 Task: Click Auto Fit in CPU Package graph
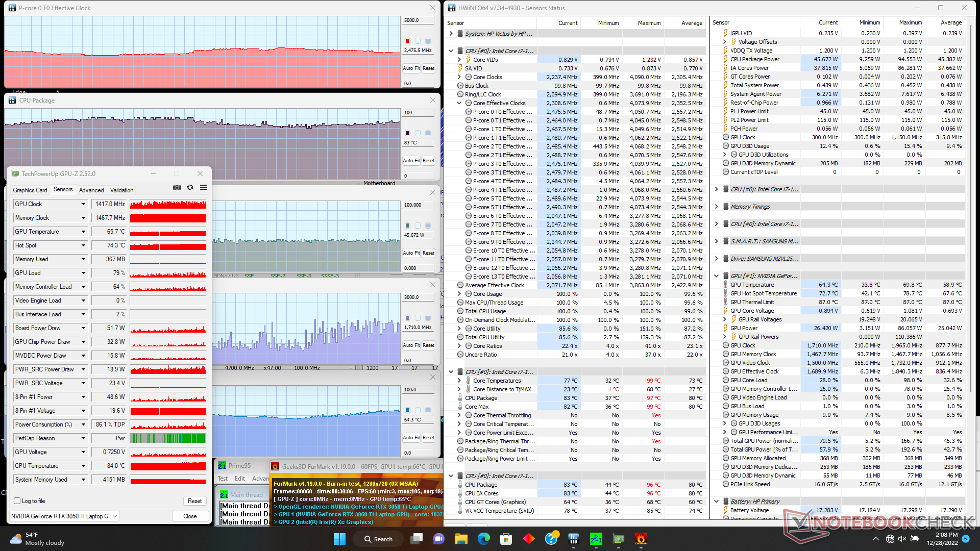(x=411, y=161)
